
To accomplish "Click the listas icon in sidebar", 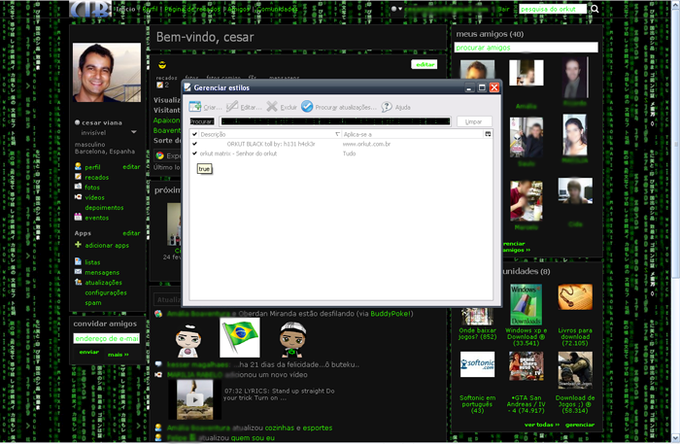I will tap(78, 261).
